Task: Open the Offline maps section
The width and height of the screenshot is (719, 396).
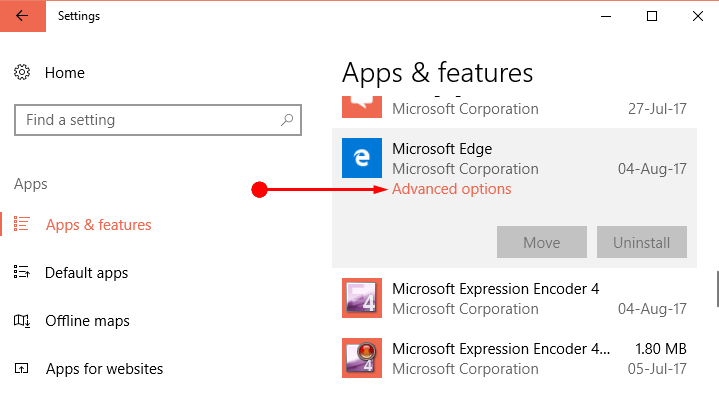Action: [87, 321]
